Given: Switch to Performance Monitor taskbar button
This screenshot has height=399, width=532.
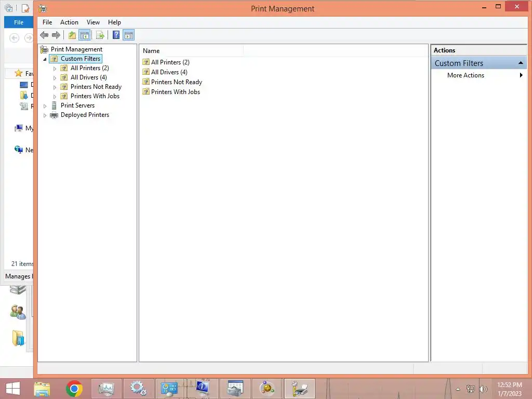Looking at the screenshot, I should pyautogui.click(x=106, y=389).
